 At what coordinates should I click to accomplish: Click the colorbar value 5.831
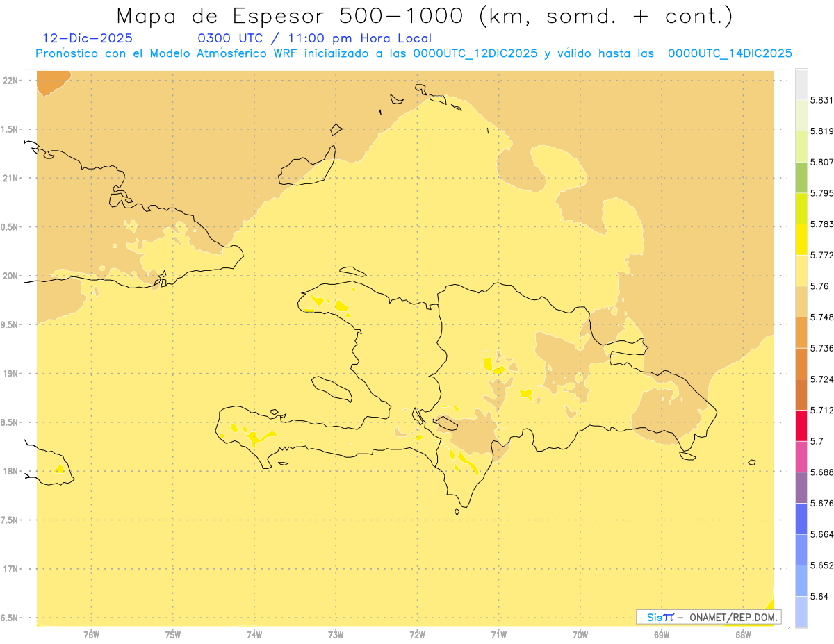click(x=822, y=100)
